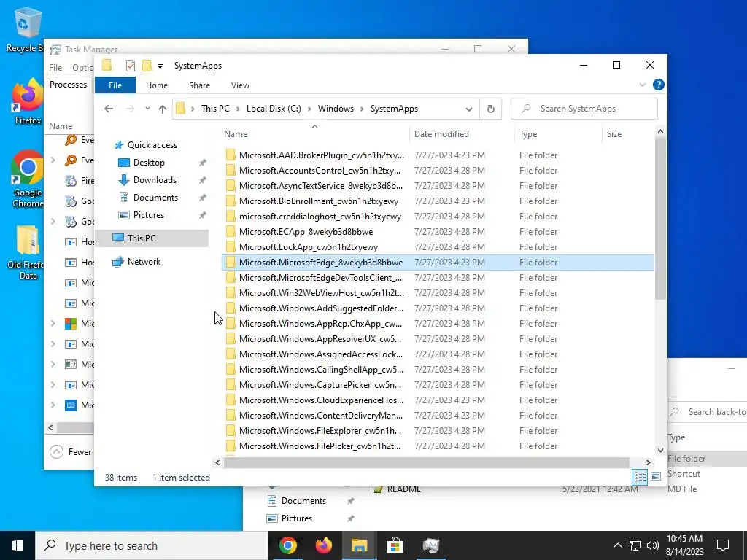Open address bar history dropdown

469,109
